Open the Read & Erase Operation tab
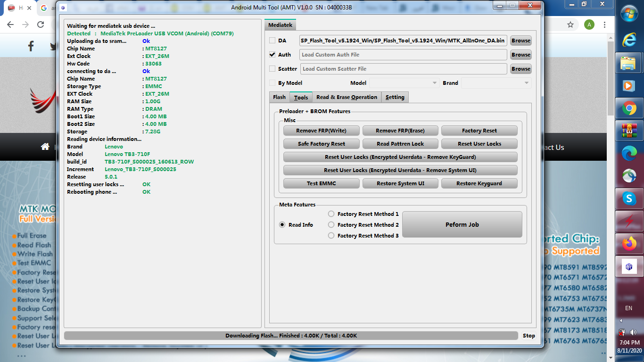The height and width of the screenshot is (362, 644). [x=347, y=97]
